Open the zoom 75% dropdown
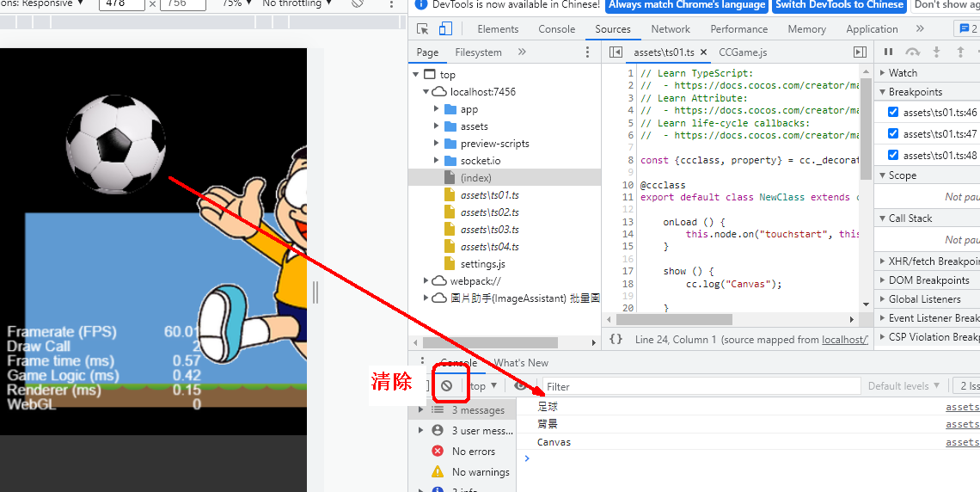980x492 pixels. 237,3
